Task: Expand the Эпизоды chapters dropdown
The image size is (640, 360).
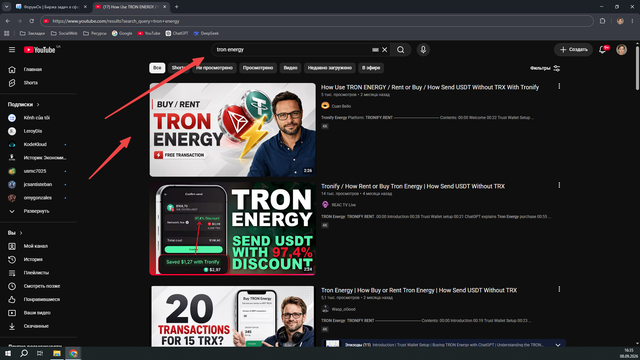Action: click(x=558, y=345)
